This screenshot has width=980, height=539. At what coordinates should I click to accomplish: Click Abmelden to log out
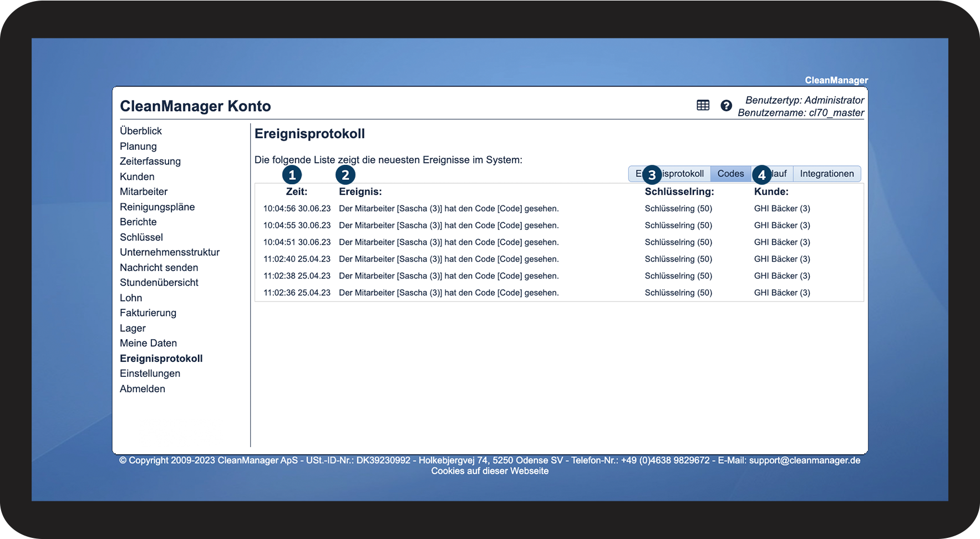143,389
